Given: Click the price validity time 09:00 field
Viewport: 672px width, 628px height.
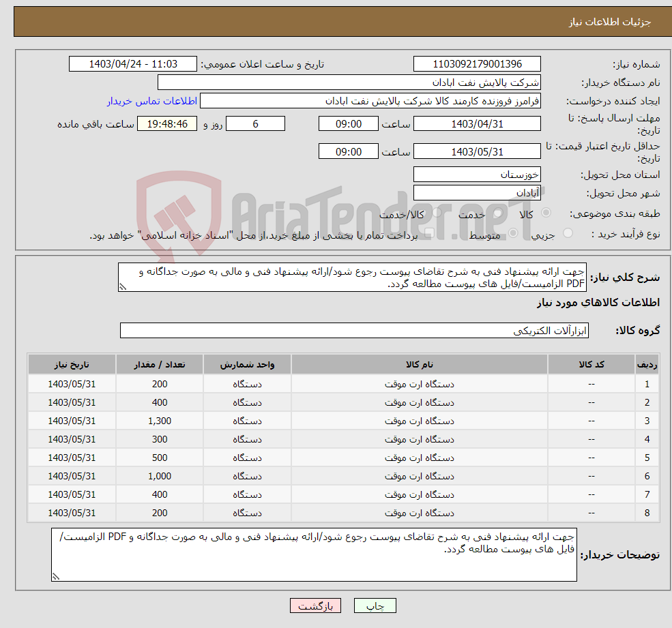Looking at the screenshot, I should click(349, 151).
